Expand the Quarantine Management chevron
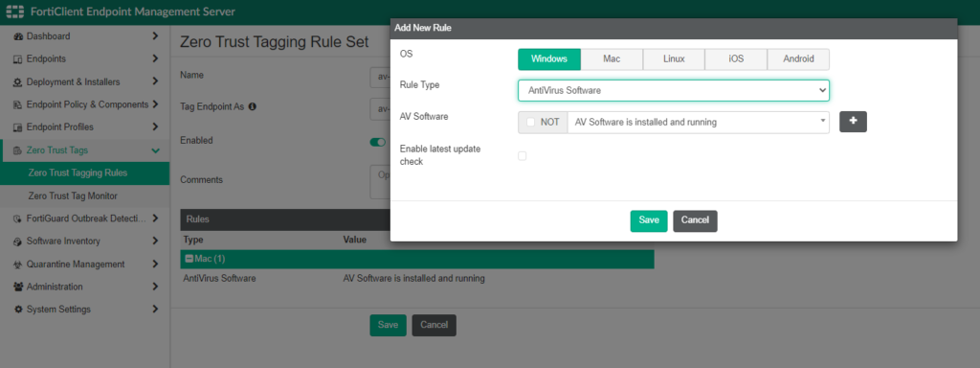 pyautogui.click(x=155, y=264)
